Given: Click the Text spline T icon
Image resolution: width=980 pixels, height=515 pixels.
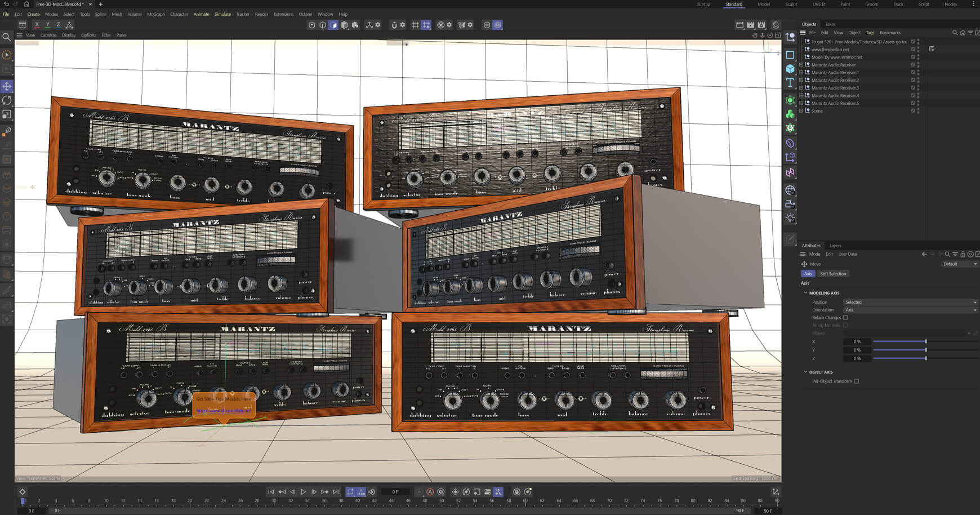Looking at the screenshot, I should point(790,83).
